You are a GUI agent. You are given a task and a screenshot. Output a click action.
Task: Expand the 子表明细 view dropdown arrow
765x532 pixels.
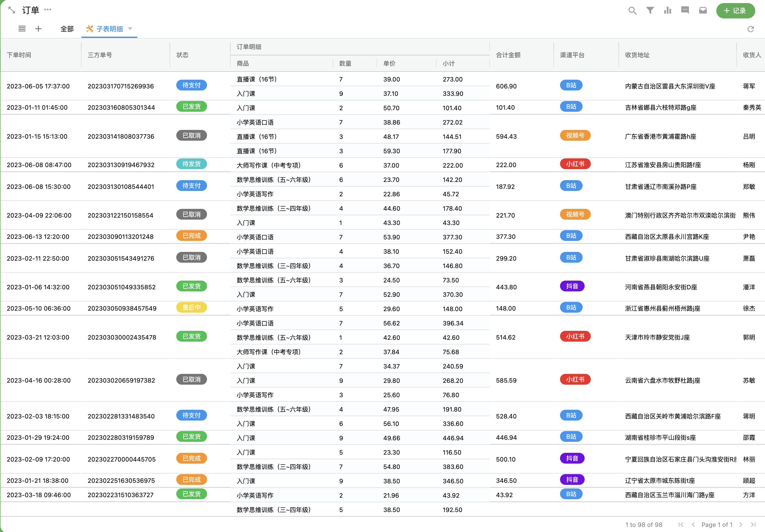(130, 29)
